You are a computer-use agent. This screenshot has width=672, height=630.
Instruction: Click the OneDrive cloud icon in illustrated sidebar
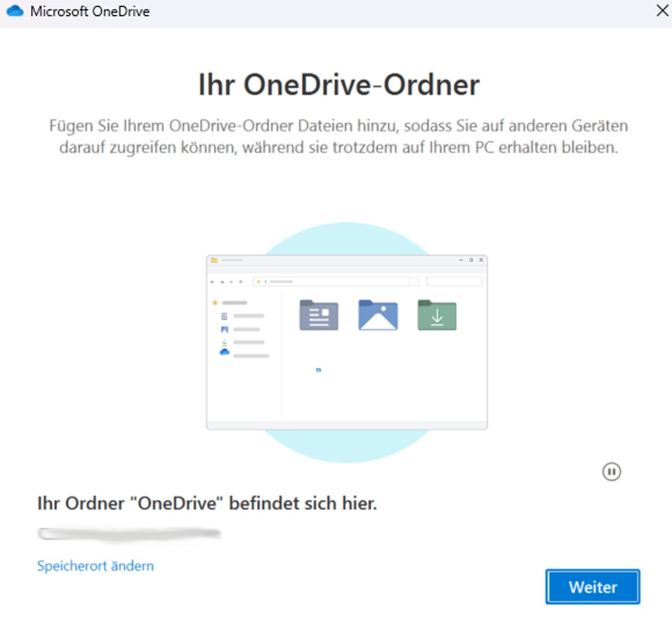click(x=224, y=351)
